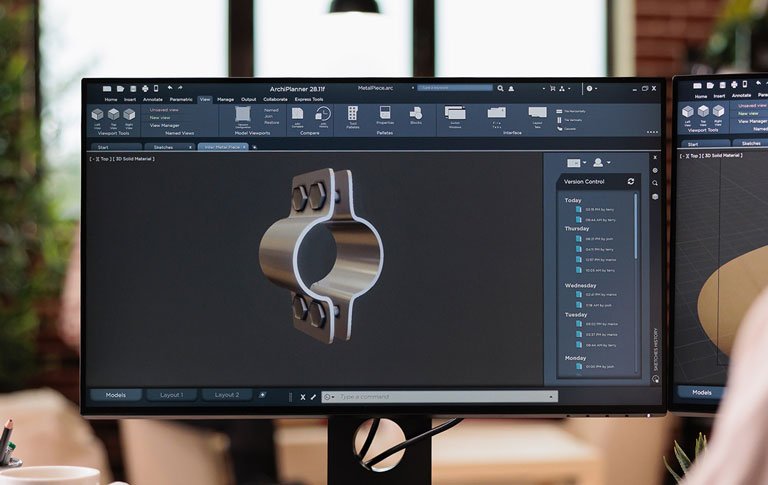Viewport: 768px width, 485px height.
Task: Expand the command line history arrow
Action: [x=552, y=397]
